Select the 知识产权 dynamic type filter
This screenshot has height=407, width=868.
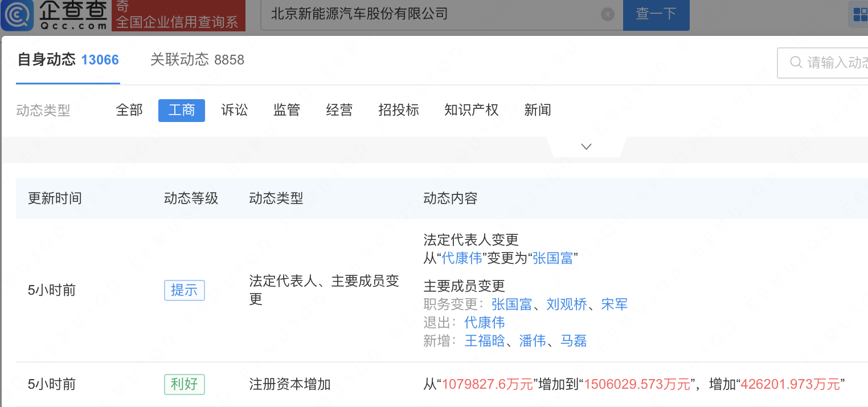pyautogui.click(x=472, y=110)
